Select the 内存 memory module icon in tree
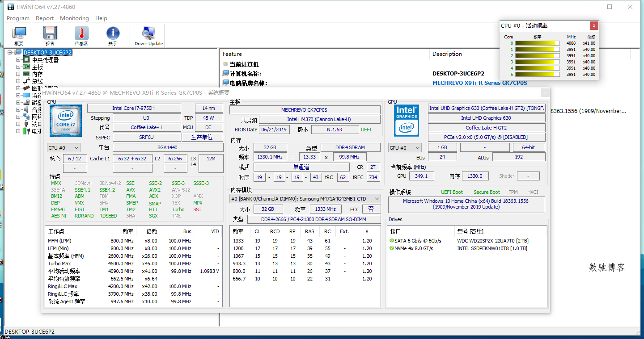Image resolution: width=644 pixels, height=339 pixels. [26, 74]
